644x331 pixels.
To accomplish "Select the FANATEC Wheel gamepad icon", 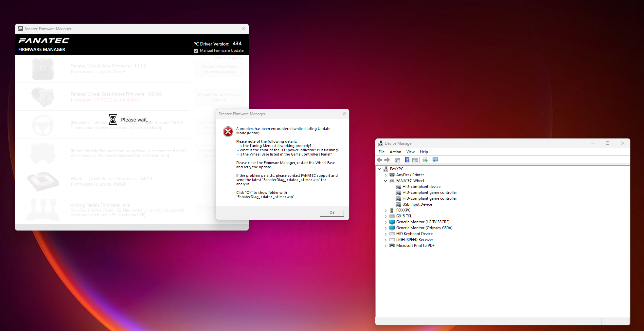I will click(392, 181).
